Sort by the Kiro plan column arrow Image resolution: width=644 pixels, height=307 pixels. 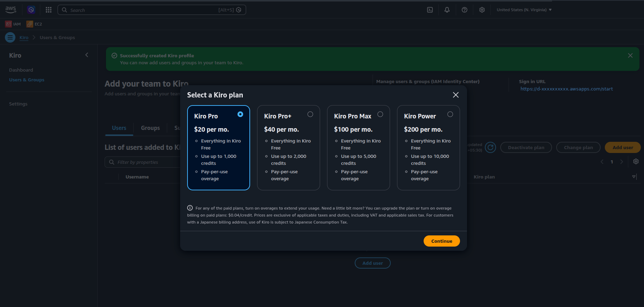point(634,177)
